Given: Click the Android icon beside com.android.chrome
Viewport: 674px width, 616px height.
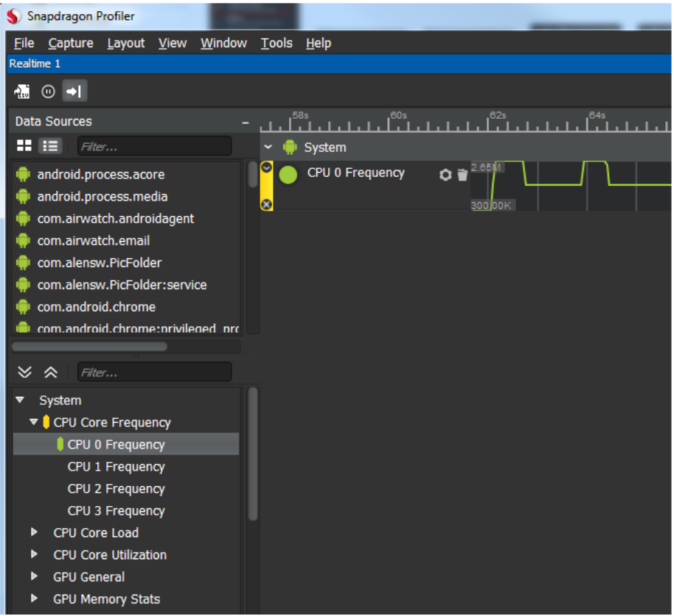Looking at the screenshot, I should tap(23, 307).
